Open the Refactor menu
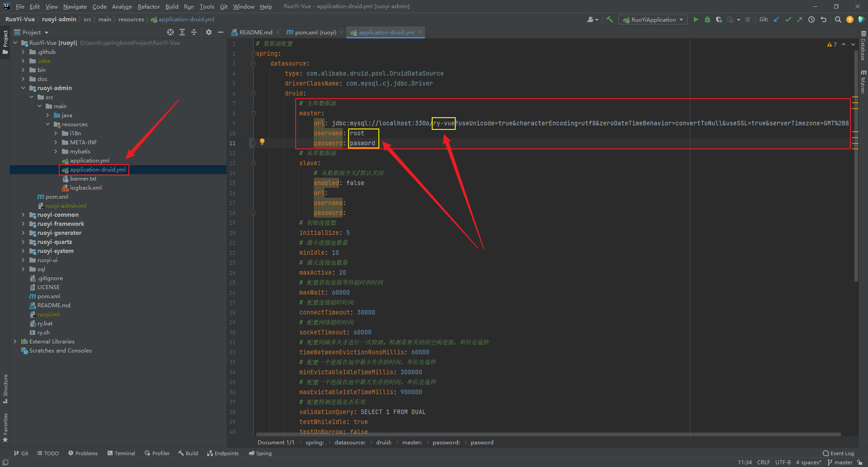 coord(149,6)
